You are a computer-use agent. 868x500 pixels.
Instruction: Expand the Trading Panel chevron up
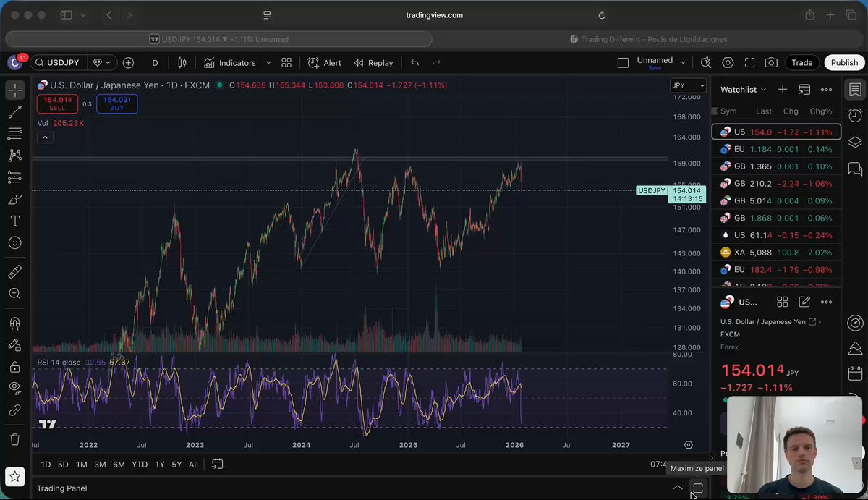(677, 488)
